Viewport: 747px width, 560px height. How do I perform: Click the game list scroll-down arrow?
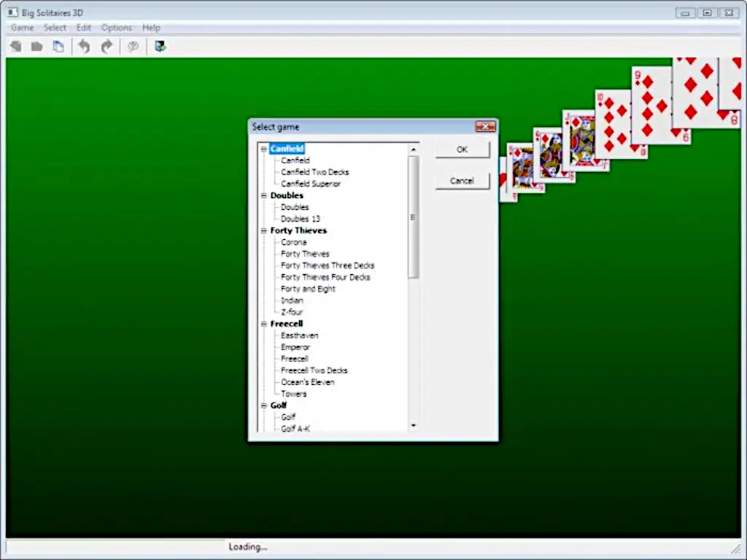click(x=414, y=425)
